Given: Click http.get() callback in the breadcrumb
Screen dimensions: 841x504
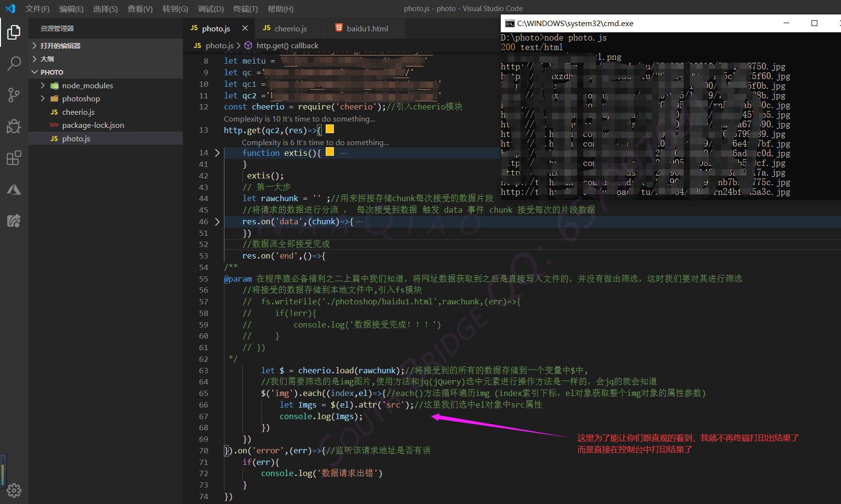Looking at the screenshot, I should pyautogui.click(x=287, y=45).
